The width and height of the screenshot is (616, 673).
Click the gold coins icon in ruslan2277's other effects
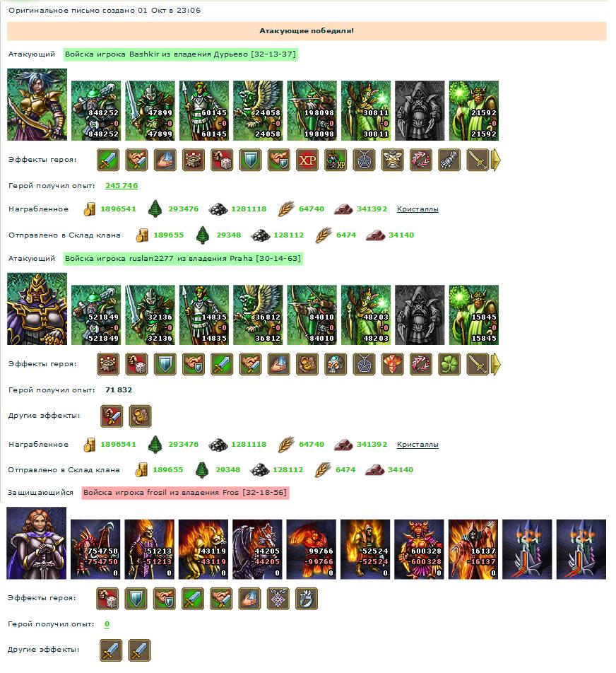pyautogui.click(x=140, y=416)
